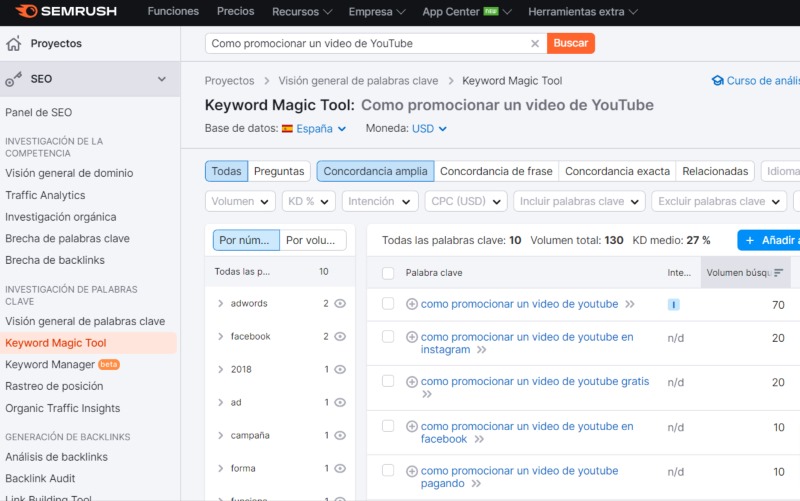This screenshot has height=501, width=800.
Task: Click the plus icon beside the 'youtube en instagram' keyword
Action: 412,337
